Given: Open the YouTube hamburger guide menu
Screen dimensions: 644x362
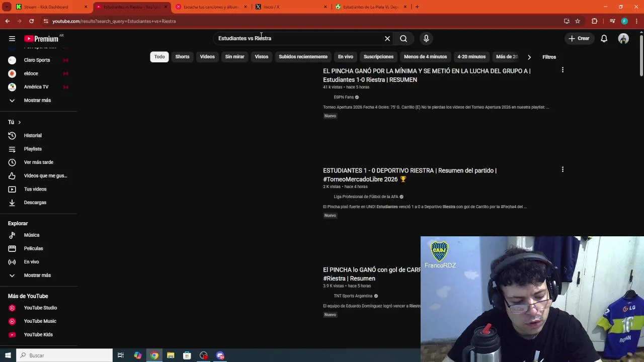Looking at the screenshot, I should pyautogui.click(x=12, y=39).
